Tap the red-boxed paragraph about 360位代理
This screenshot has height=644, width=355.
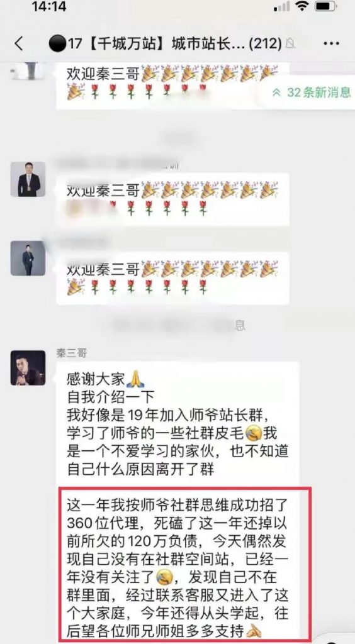coord(185,565)
